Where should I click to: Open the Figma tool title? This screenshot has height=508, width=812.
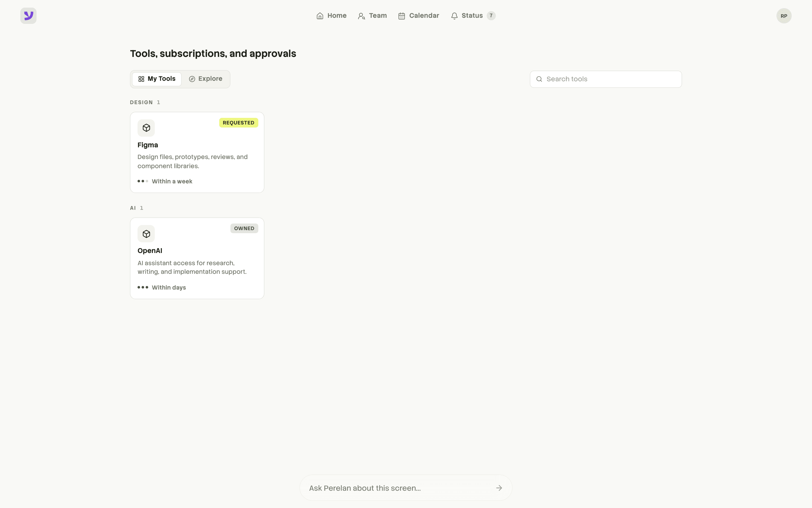click(148, 145)
